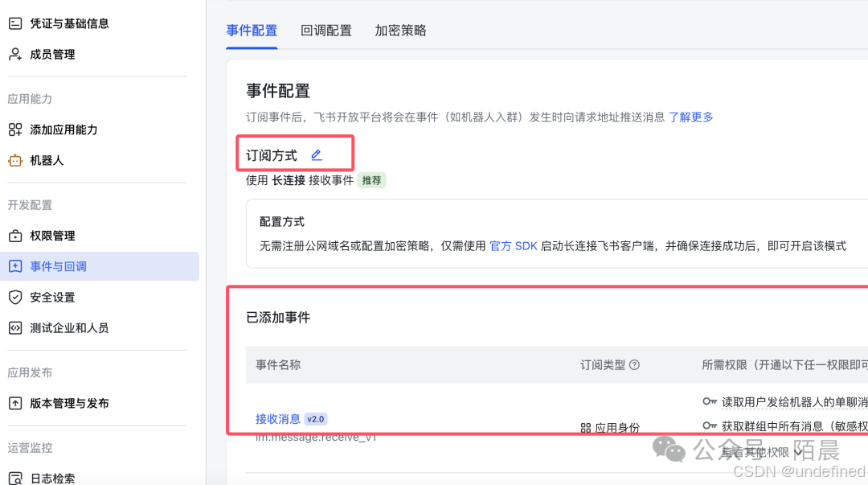Click the 添加应用能力 grid icon
868x485 pixels.
point(14,129)
